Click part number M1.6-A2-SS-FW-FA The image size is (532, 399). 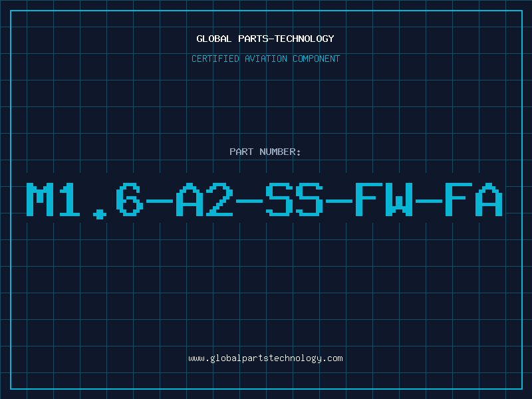265,201
